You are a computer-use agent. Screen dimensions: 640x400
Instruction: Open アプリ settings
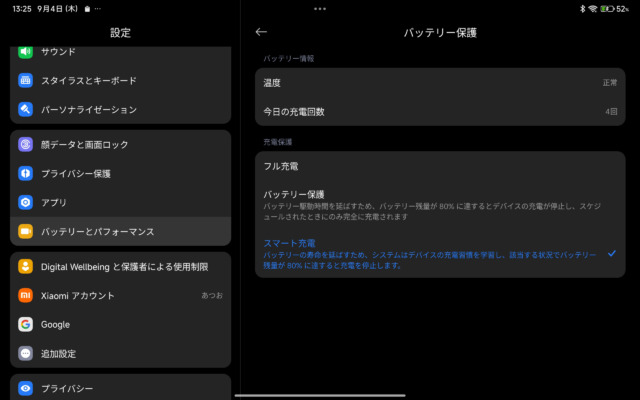tap(120, 202)
